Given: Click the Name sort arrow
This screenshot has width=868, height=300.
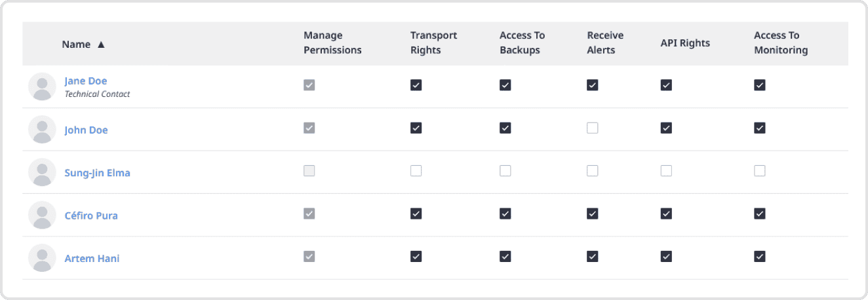Looking at the screenshot, I should pos(101,45).
